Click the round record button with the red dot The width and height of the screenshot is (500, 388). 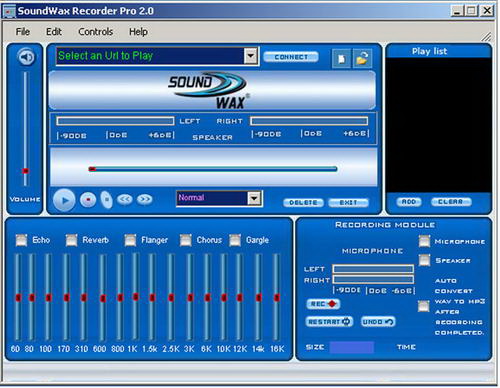tap(88, 200)
